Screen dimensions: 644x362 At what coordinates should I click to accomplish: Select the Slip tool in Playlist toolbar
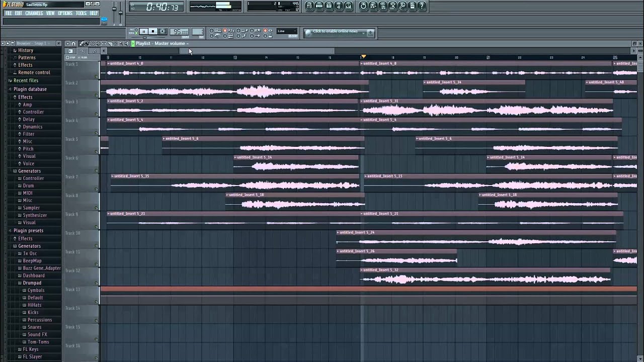click(x=104, y=44)
